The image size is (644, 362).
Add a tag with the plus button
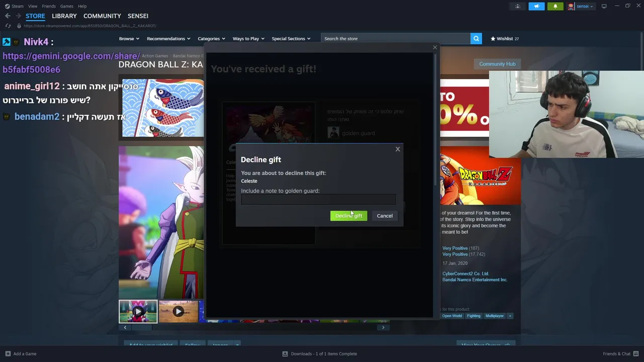point(510,316)
